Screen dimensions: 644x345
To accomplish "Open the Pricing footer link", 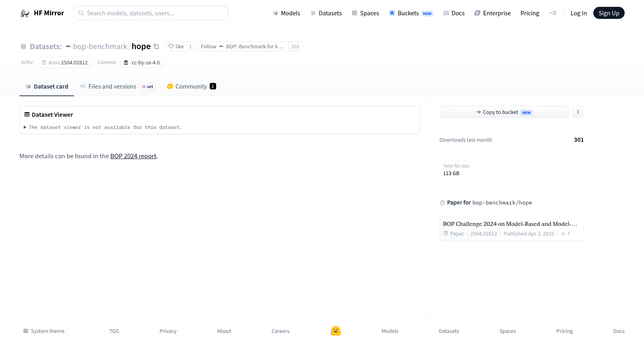I will point(564,331).
